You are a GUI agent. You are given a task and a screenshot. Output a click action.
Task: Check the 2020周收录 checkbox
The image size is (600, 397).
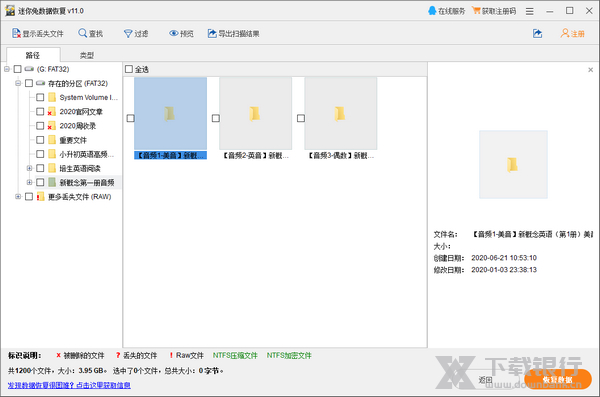40,126
